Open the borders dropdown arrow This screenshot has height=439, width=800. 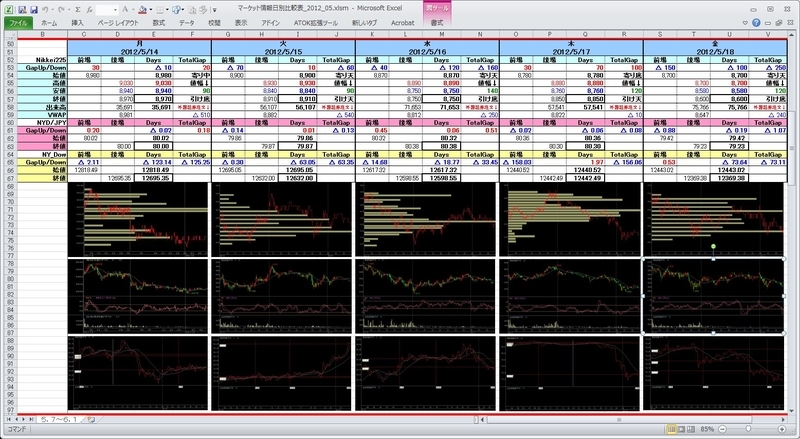(167, 10)
